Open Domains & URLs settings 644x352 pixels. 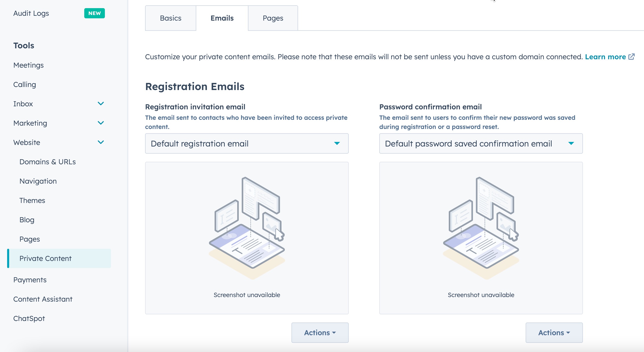48,162
